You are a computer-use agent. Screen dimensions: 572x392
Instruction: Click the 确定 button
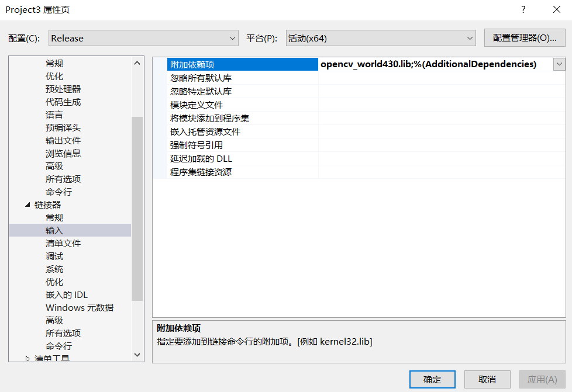[432, 379]
